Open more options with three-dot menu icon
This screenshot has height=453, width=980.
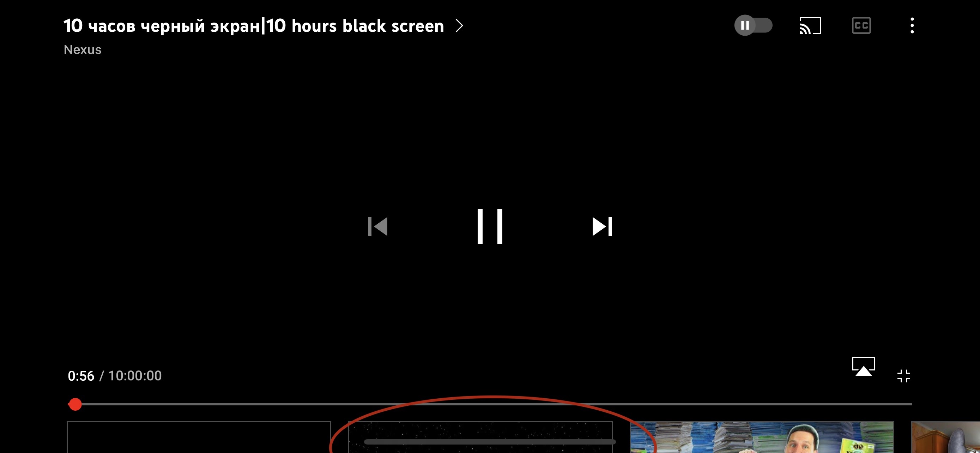[x=911, y=25]
